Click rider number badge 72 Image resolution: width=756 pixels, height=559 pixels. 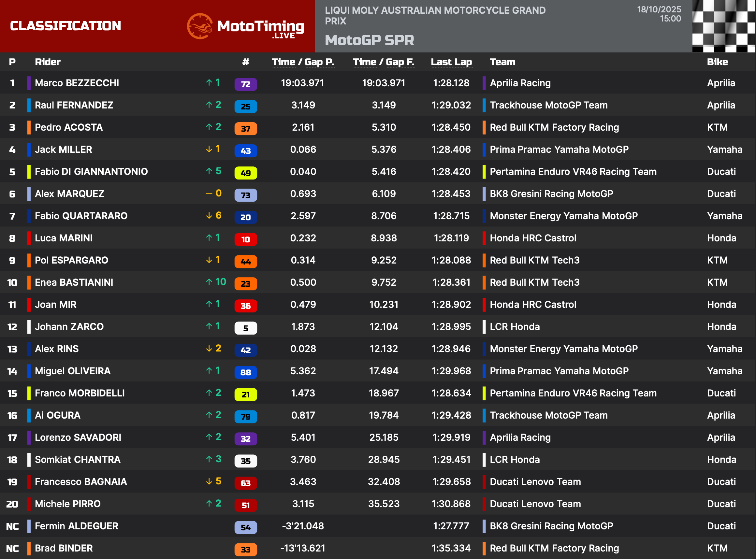tap(246, 84)
